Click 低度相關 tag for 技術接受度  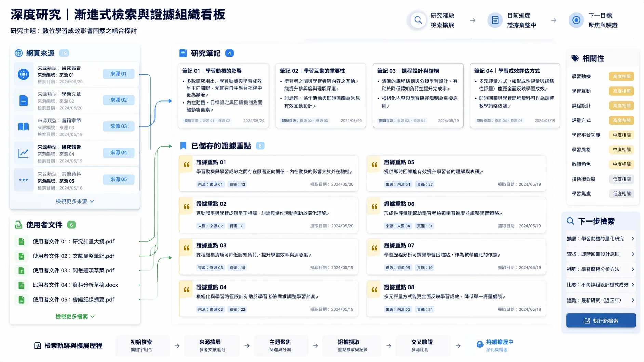pos(621,179)
